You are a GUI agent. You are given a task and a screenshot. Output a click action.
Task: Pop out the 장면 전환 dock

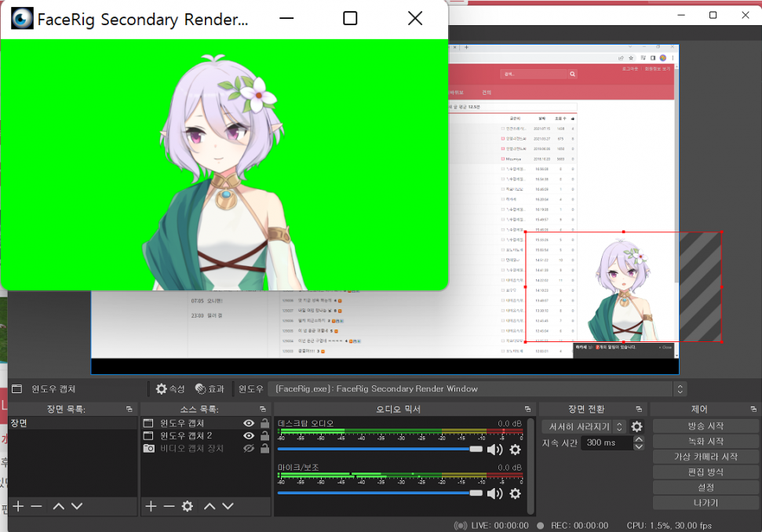coord(639,409)
